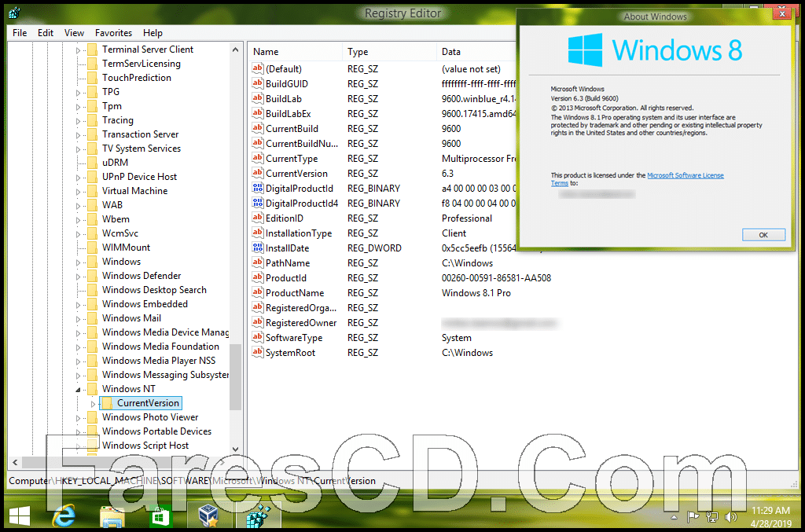Close the About Windows dialog

click(782, 14)
